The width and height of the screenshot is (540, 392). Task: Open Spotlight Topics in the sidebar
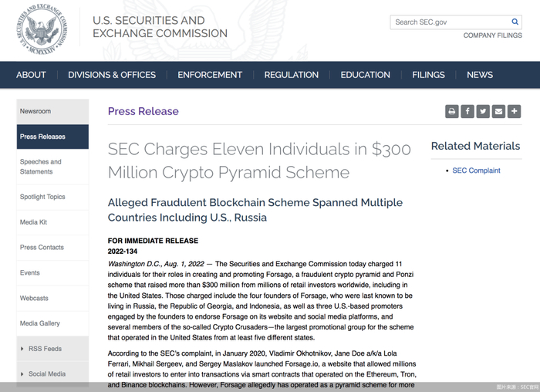coord(42,197)
